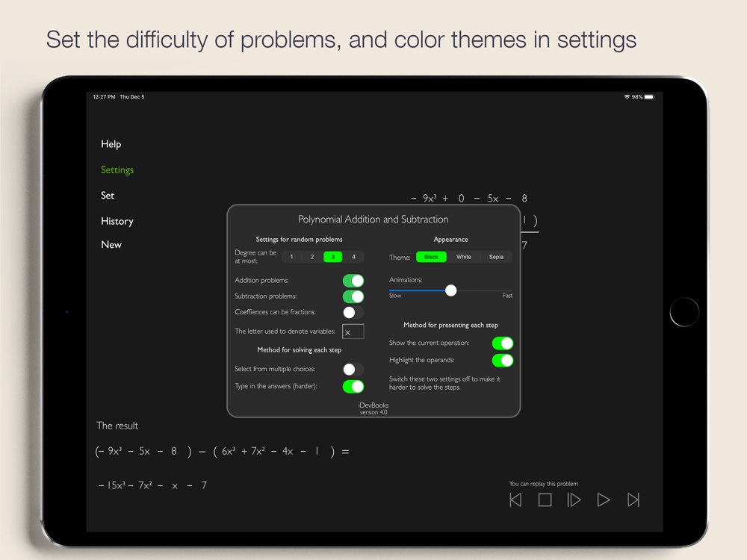Open the Set menu item
This screenshot has width=747, height=560.
(107, 195)
